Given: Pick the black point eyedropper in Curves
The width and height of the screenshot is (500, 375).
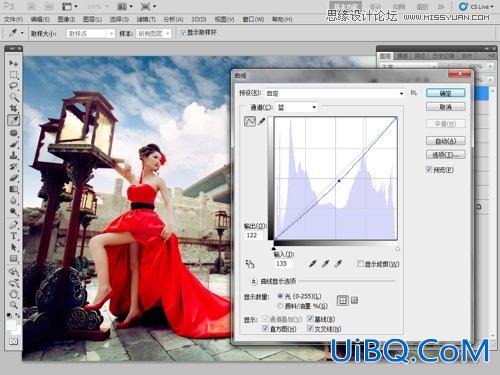Looking at the screenshot, I should click(x=312, y=264).
